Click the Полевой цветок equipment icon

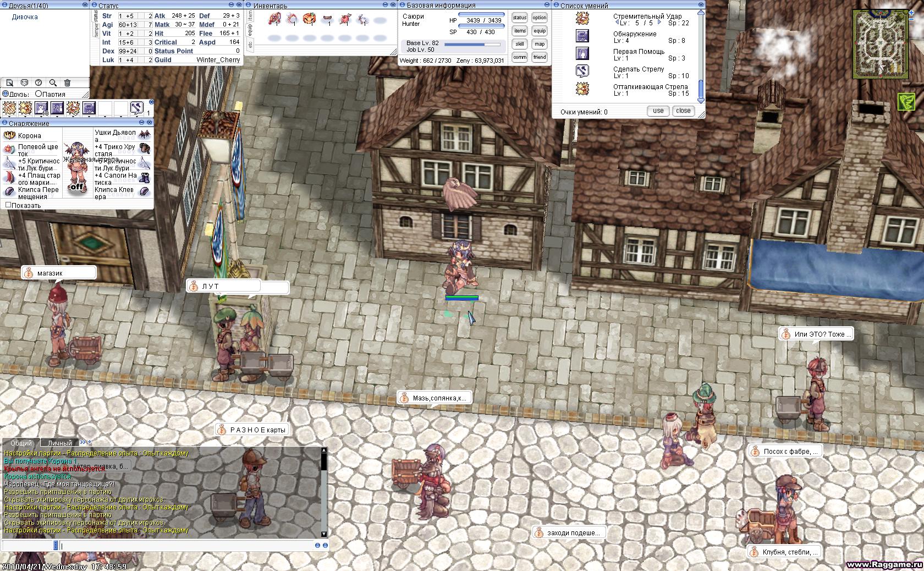tap(9, 150)
